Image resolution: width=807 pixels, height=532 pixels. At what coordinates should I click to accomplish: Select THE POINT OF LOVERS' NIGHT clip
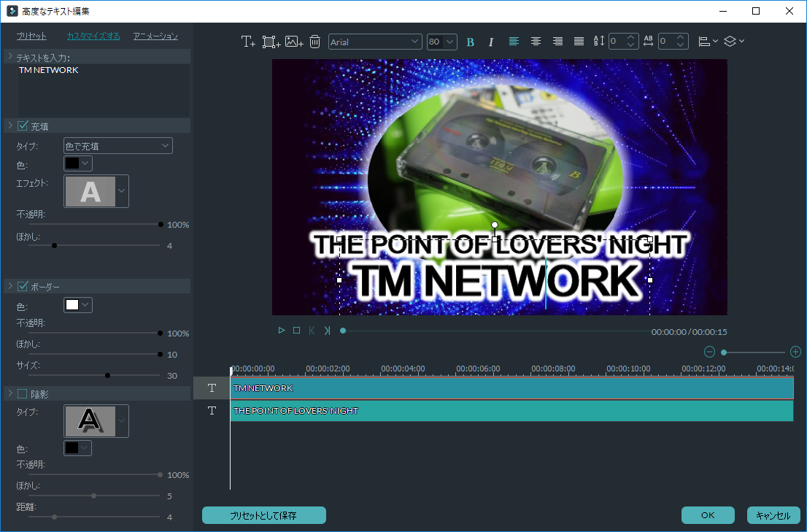[x=512, y=411]
